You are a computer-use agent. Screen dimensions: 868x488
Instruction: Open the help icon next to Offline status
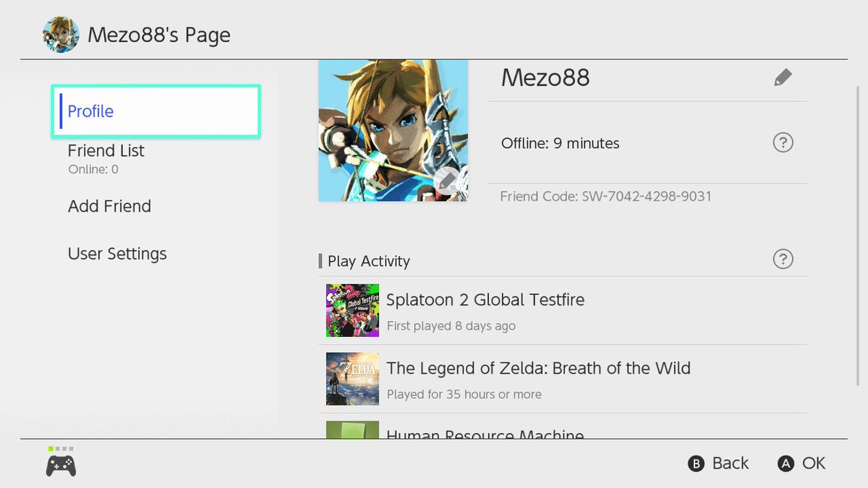click(783, 142)
